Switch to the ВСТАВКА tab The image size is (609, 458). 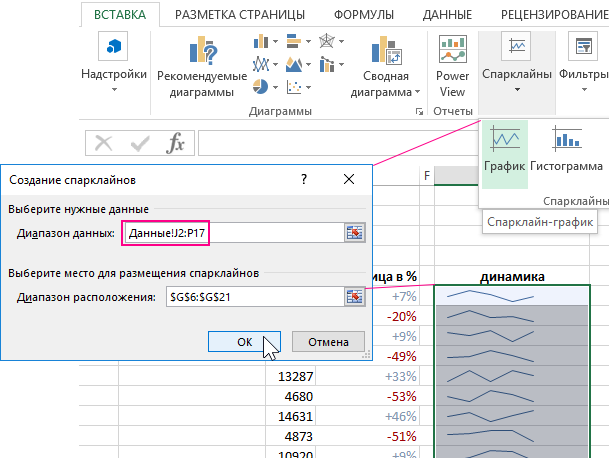click(120, 15)
